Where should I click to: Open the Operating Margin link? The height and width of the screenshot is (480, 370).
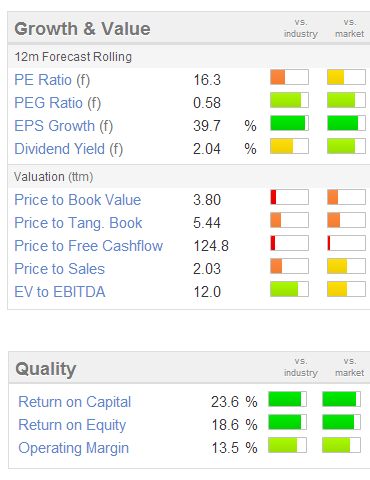pos(74,448)
